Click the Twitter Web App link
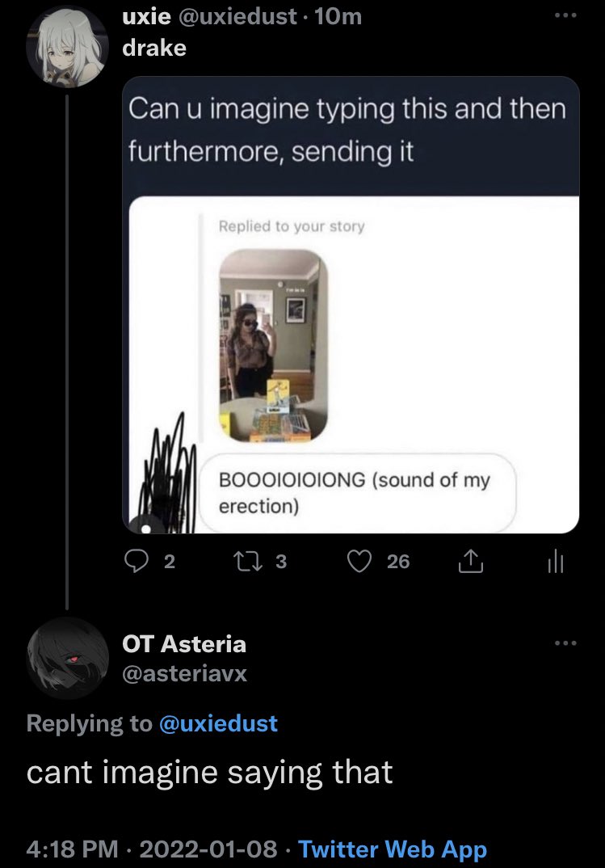Image resolution: width=605 pixels, height=868 pixels. pyautogui.click(x=393, y=849)
